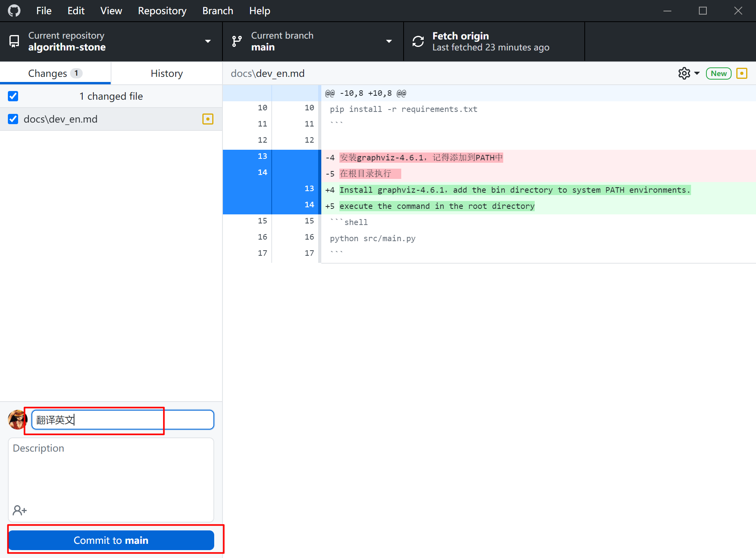This screenshot has width=756, height=558.
Task: Expand the Current branch dropdown
Action: [389, 41]
